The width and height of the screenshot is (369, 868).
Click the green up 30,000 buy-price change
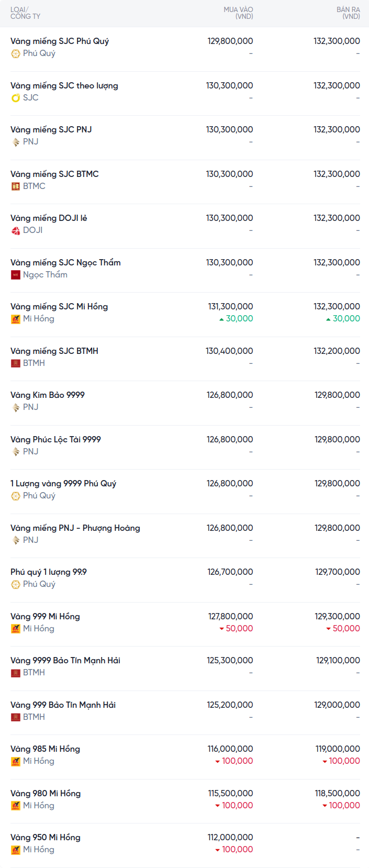236,319
